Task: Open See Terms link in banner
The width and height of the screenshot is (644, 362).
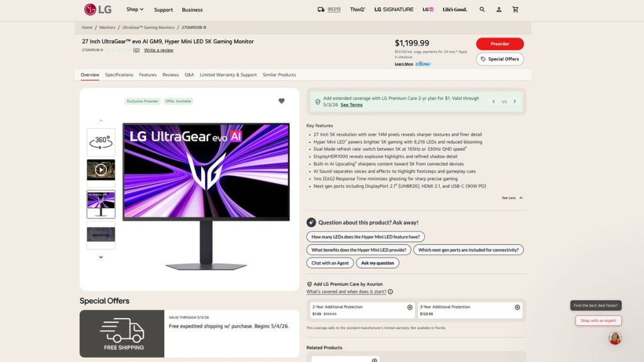Action: click(x=352, y=105)
